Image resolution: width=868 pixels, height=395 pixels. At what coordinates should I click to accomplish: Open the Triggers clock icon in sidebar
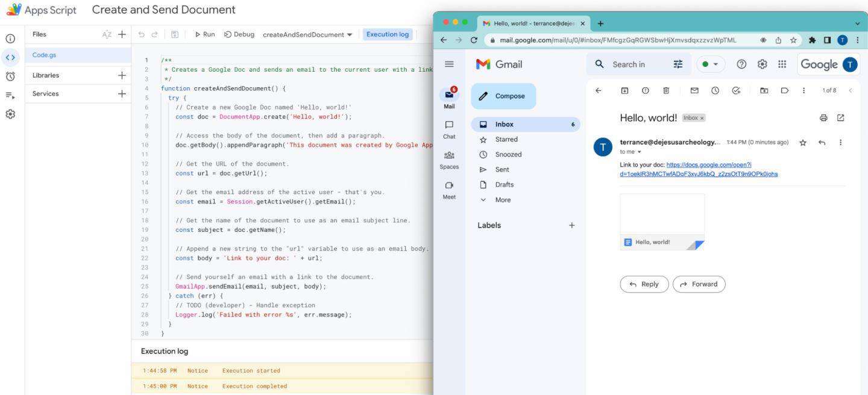[x=10, y=76]
